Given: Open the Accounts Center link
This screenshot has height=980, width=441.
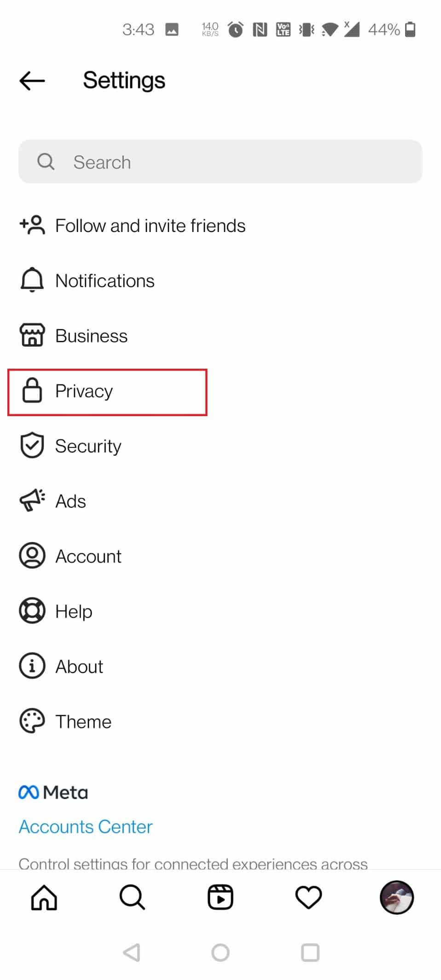Looking at the screenshot, I should click(x=85, y=826).
